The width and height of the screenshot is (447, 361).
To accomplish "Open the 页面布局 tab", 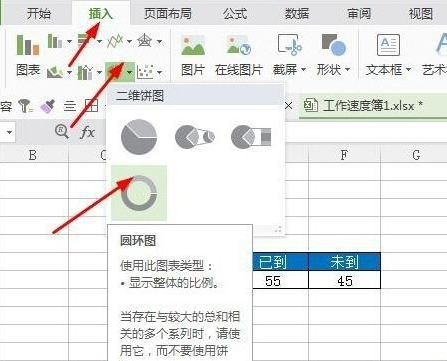I will click(x=168, y=14).
